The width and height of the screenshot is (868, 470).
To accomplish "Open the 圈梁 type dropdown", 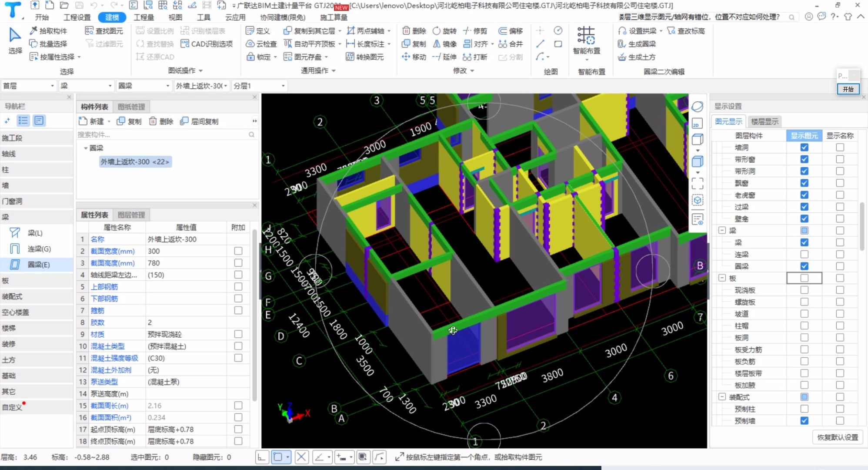I will (144, 86).
